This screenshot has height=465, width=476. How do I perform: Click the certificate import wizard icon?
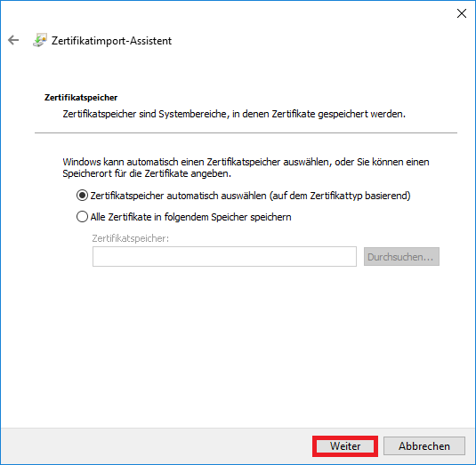point(40,40)
